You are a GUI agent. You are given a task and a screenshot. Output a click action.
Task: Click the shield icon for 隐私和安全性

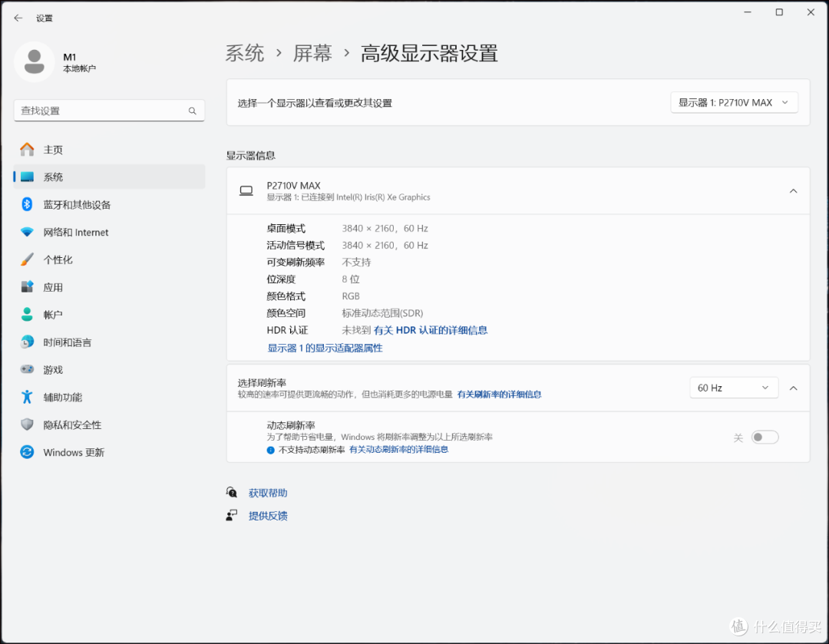coord(27,424)
